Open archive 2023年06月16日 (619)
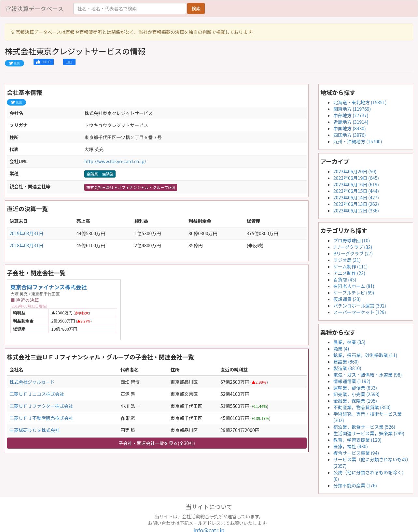The image size is (418, 532). pos(356,185)
